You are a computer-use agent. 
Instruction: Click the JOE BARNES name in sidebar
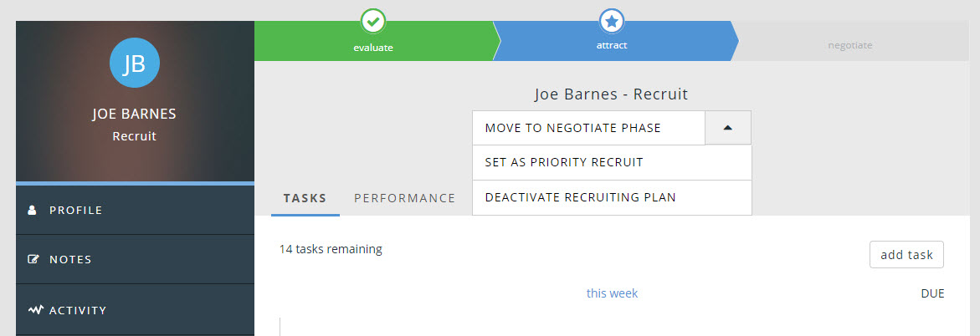[135, 115]
